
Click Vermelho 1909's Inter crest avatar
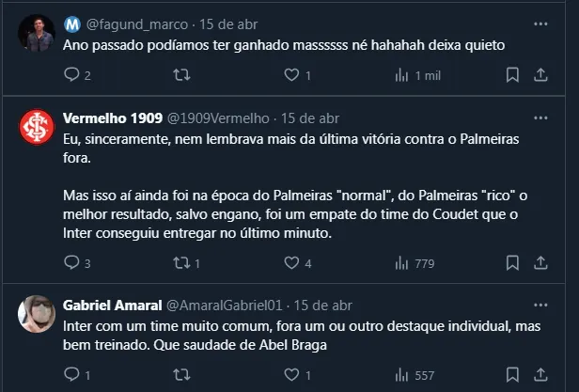37,128
